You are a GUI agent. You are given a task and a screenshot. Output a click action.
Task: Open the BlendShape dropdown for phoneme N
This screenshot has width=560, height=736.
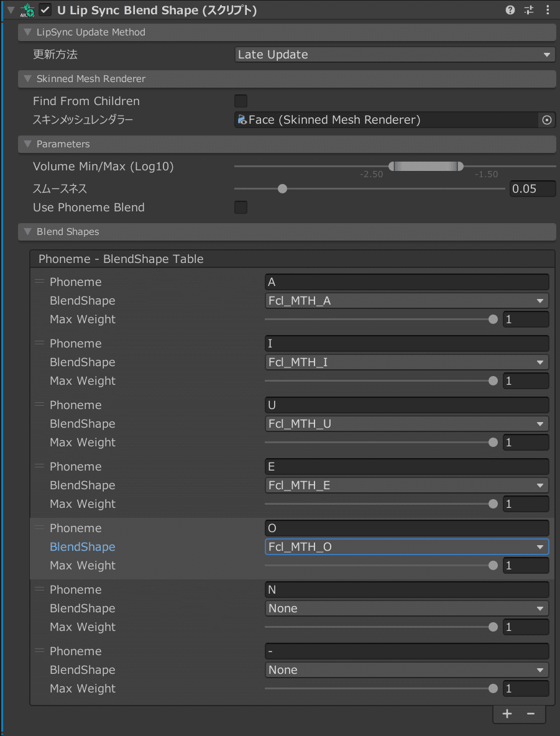coord(406,609)
